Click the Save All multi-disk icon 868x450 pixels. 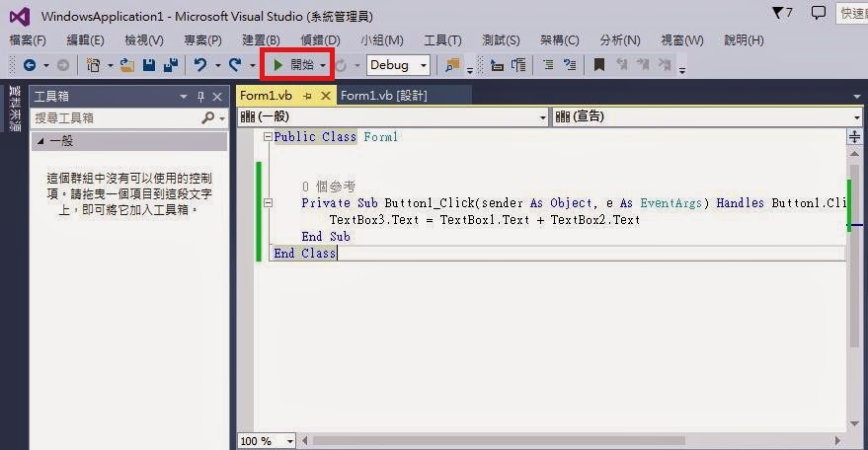171,65
